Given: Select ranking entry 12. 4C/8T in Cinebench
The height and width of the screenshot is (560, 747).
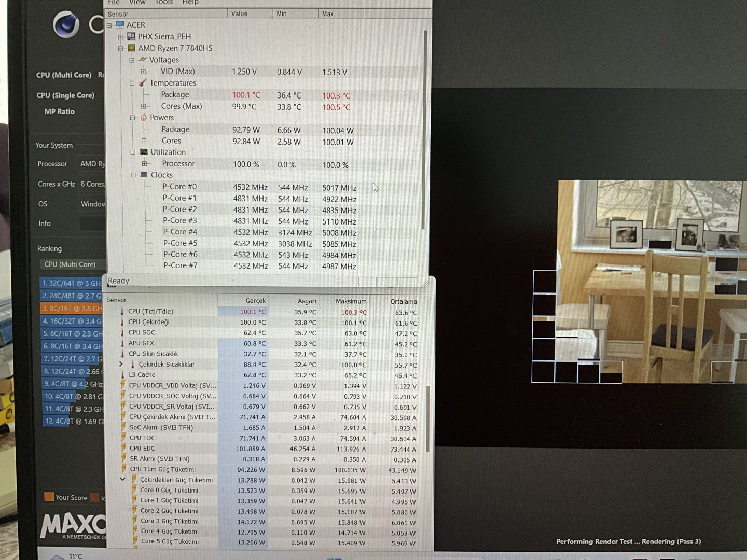Looking at the screenshot, I should point(73,421).
